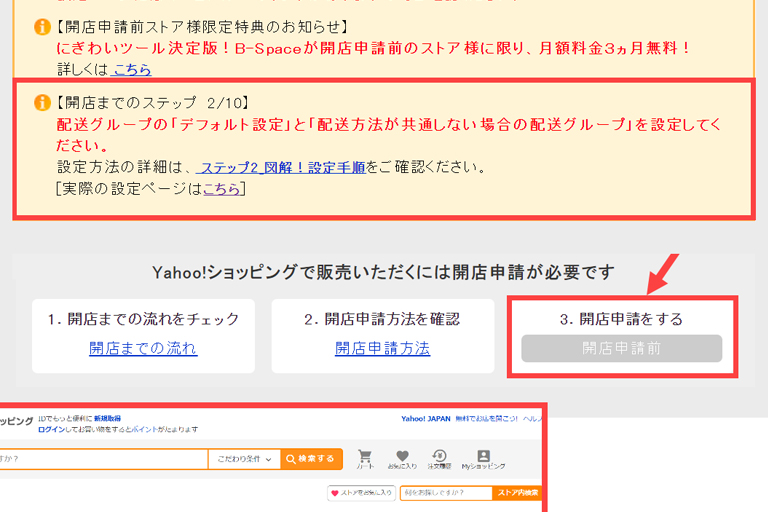This screenshot has height=512, width=768.
Task: Focus the 何をお探しですか store search field
Action: tap(446, 493)
